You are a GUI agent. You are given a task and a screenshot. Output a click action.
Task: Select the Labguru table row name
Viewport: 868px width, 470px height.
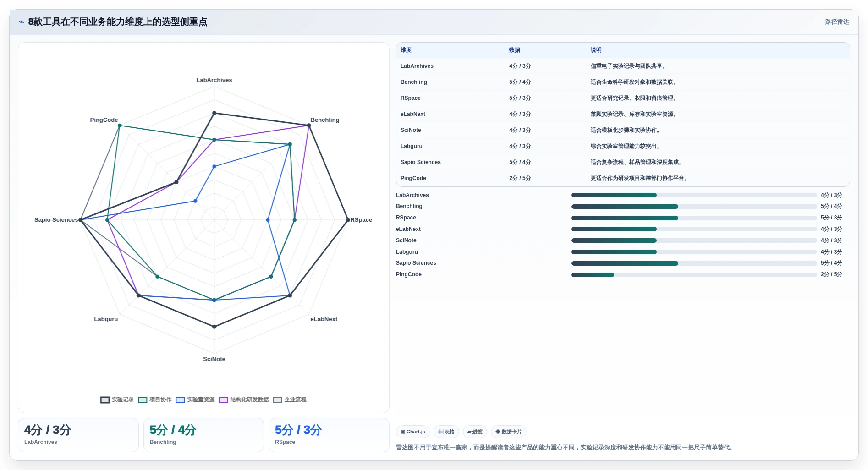point(411,146)
